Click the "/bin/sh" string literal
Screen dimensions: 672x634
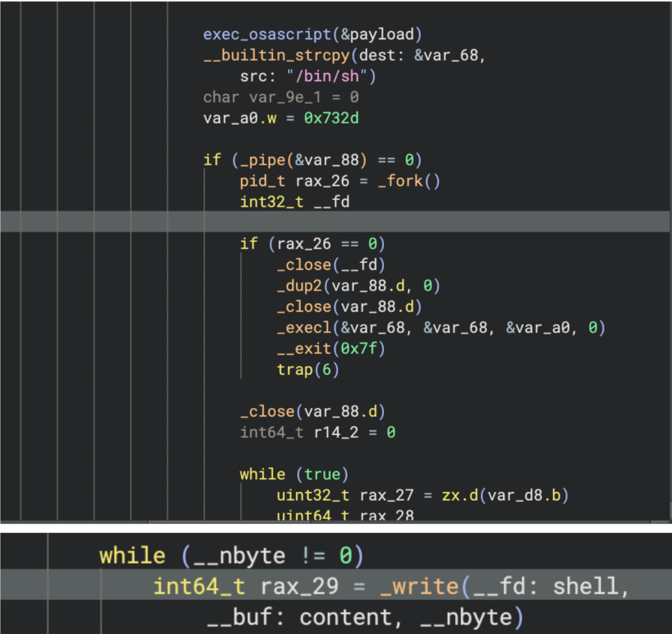(x=327, y=77)
